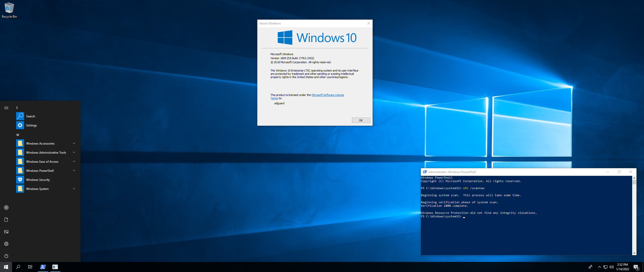Expand Windows System folder chevron
The image size is (644, 272).
74,189
